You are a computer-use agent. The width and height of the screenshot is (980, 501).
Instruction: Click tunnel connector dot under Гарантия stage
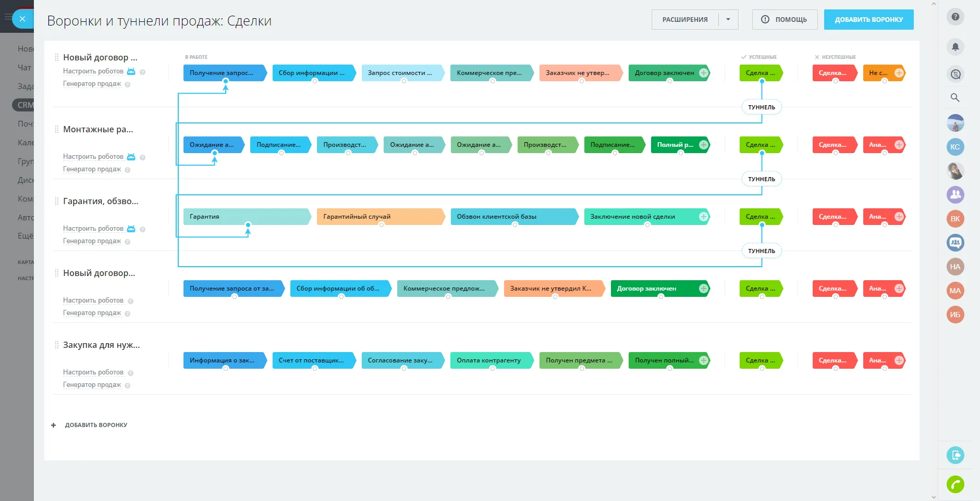coord(248,225)
